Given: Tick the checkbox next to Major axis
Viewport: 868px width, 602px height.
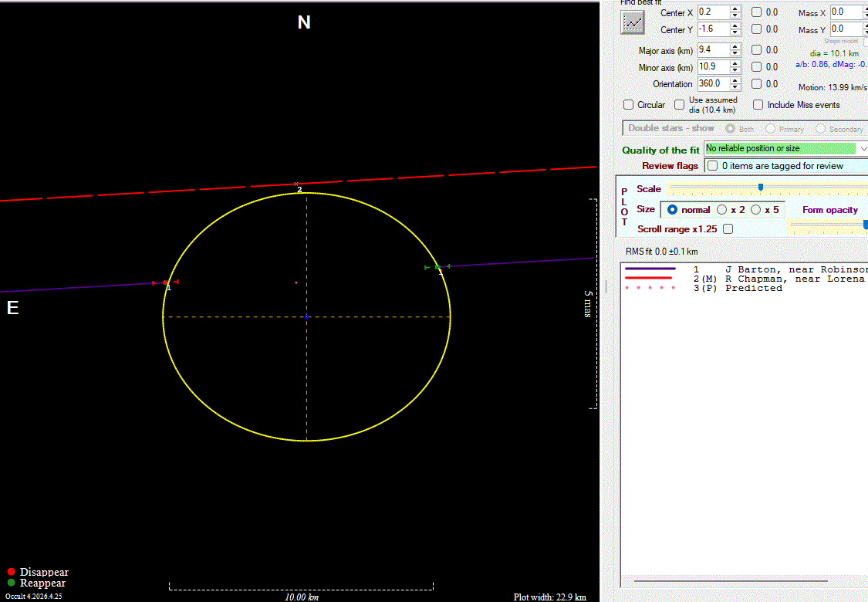Looking at the screenshot, I should click(756, 50).
